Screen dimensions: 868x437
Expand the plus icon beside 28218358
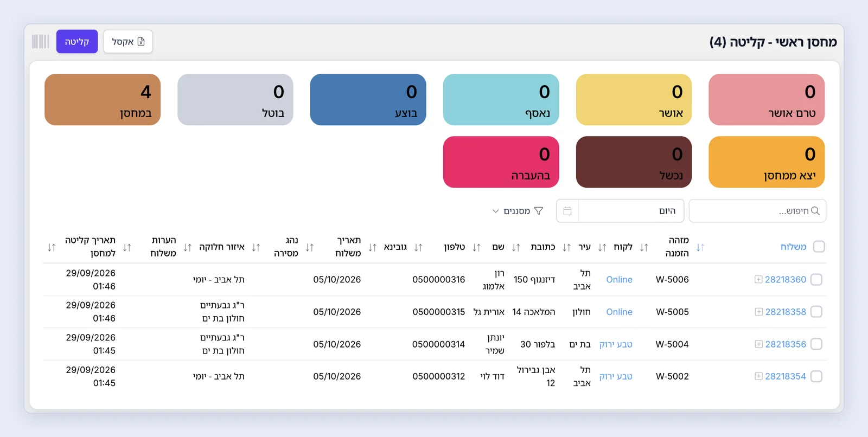tap(758, 312)
